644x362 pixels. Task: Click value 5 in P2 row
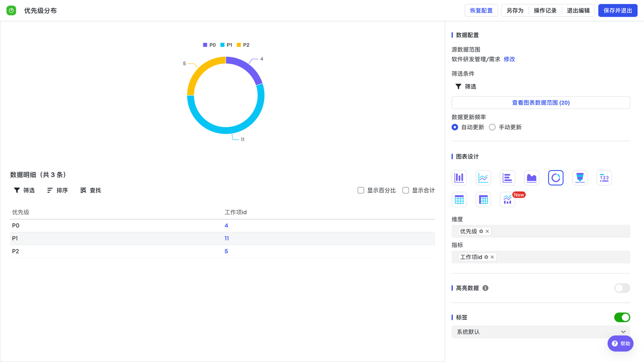(226, 251)
